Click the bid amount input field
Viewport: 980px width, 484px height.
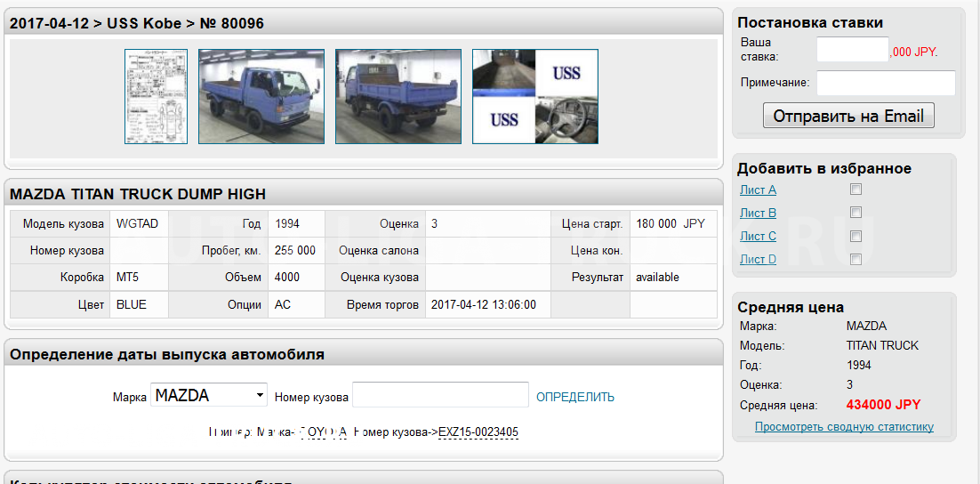coord(853,50)
